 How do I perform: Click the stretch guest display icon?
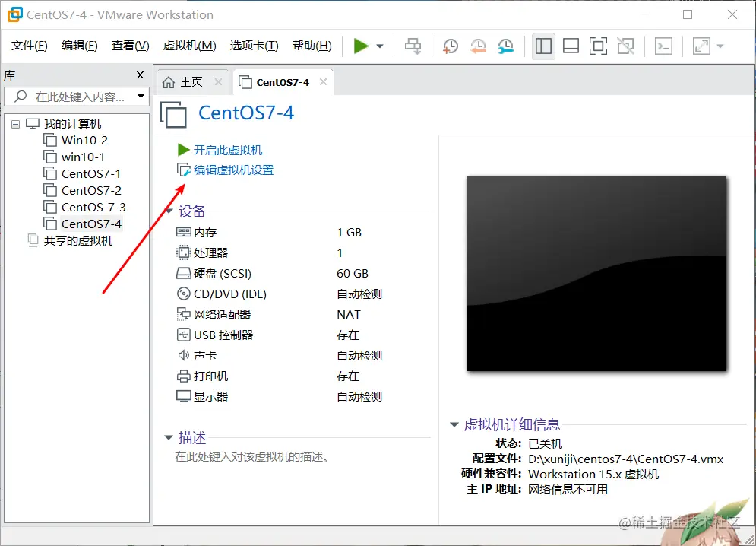701,46
